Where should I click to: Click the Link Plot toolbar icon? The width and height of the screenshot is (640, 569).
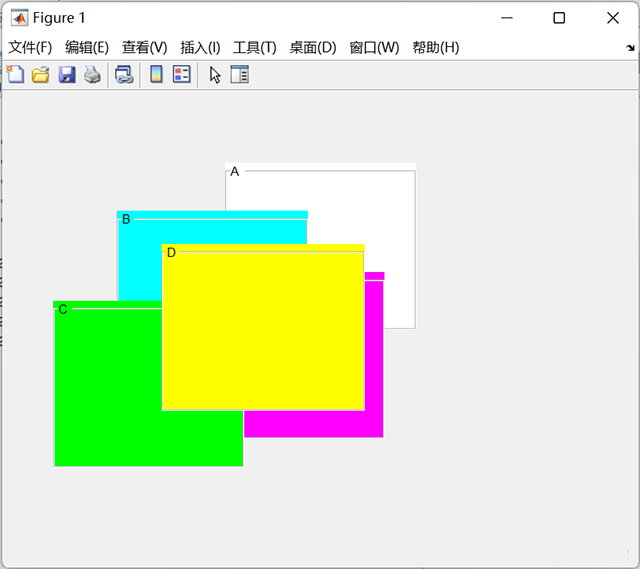124,75
